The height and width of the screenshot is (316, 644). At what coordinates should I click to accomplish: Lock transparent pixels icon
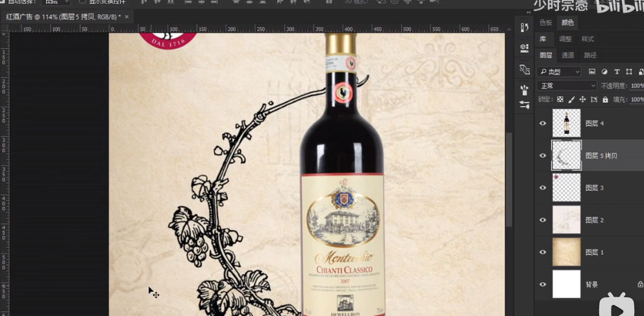(x=560, y=99)
